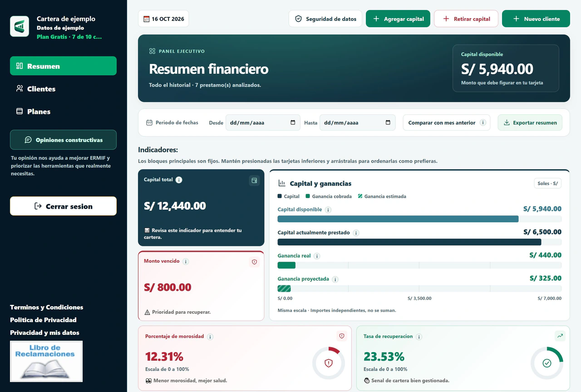Open Opiniones constructivas feedback
The height and width of the screenshot is (392, 581).
(x=63, y=140)
